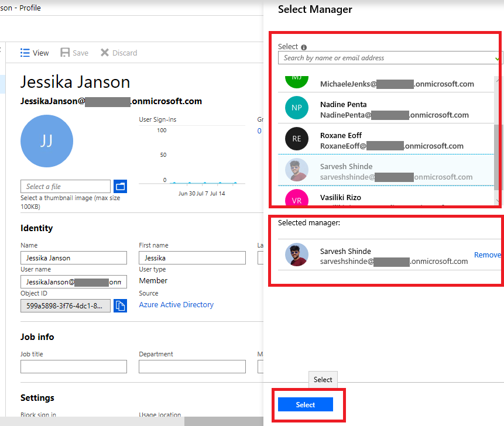Click inside the Department field

tap(191, 366)
